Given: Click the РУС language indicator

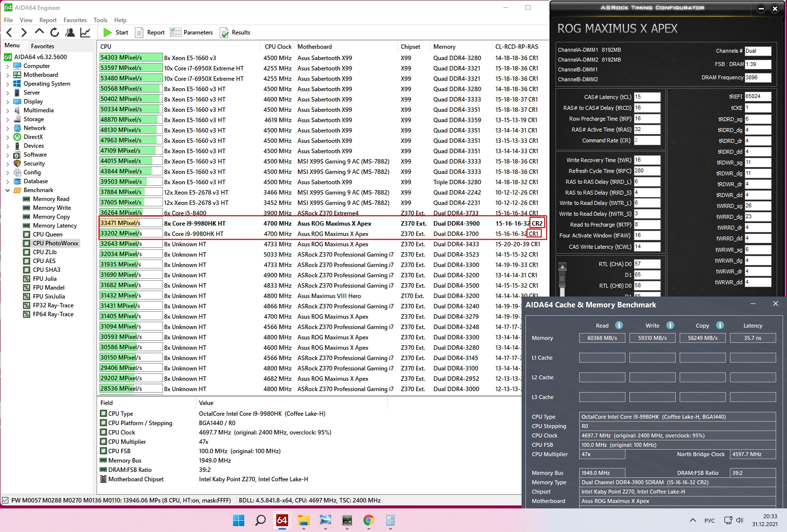Looking at the screenshot, I should [710, 521].
